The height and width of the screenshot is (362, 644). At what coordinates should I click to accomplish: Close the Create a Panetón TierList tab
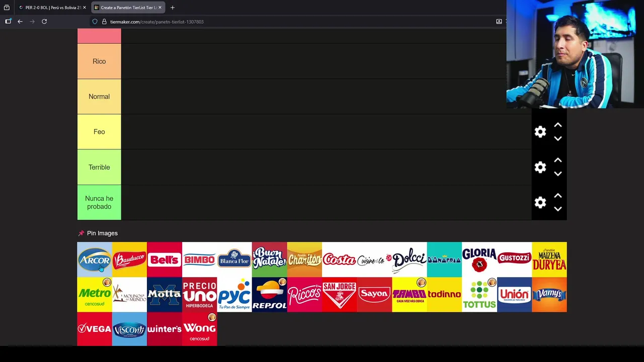click(x=160, y=8)
